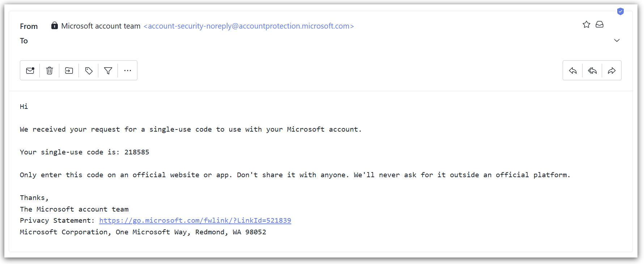Mark the message as unread
This screenshot has height=264, width=644.
30,71
